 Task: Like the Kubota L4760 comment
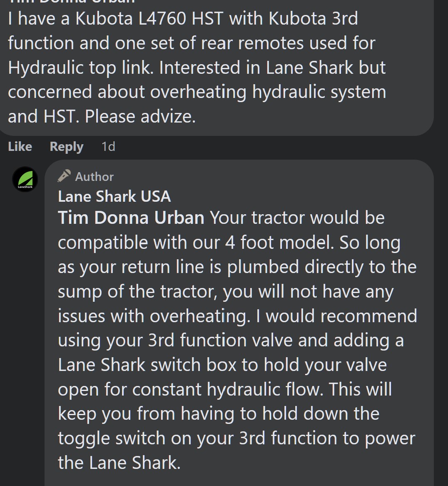(20, 146)
